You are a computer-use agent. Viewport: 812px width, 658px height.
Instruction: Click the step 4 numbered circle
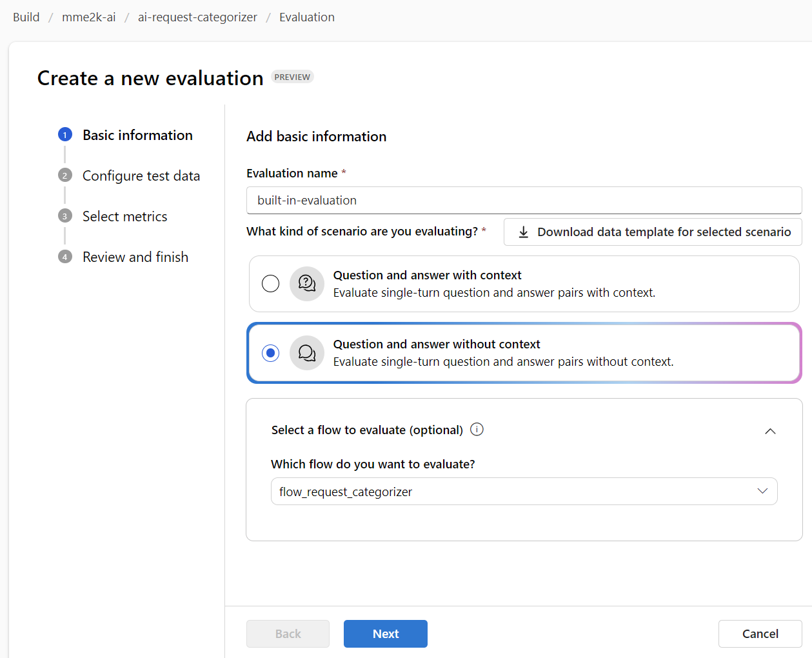point(65,257)
